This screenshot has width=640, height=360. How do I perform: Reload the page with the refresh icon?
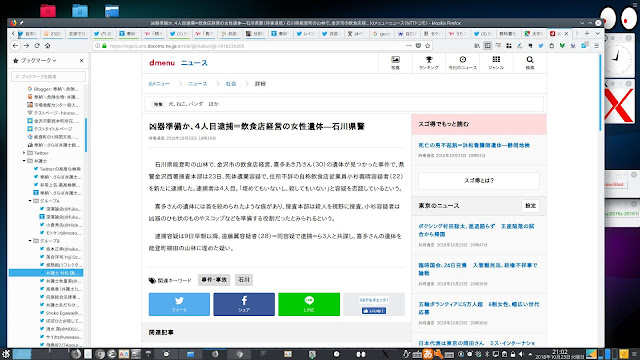37,46
